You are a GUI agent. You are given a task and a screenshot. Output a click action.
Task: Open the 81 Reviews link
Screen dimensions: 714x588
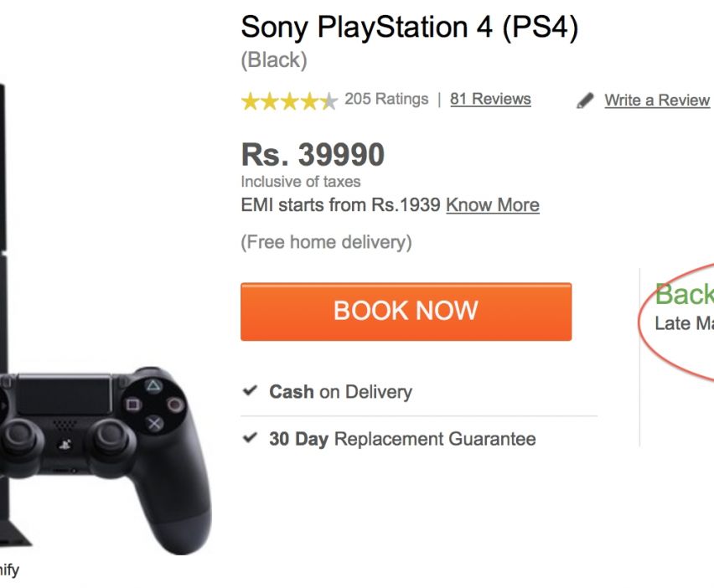(490, 99)
